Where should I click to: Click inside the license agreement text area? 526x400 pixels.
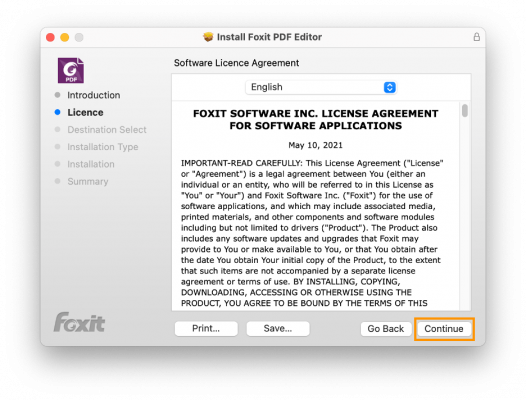[x=315, y=206]
